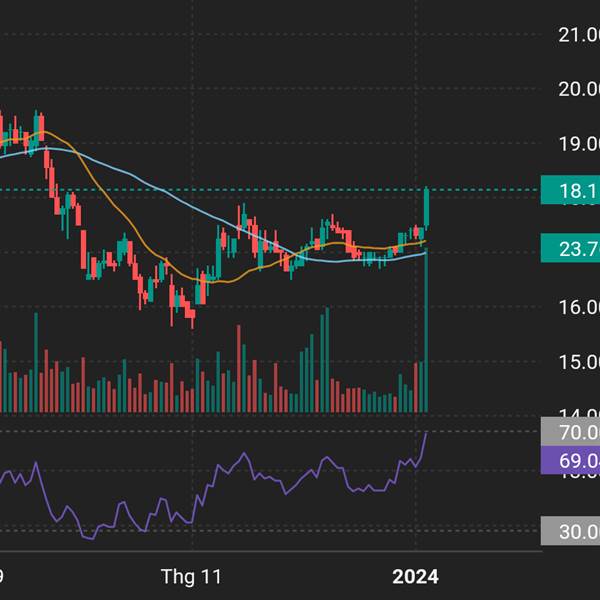Click the green volume value label 23.7

coord(570,248)
